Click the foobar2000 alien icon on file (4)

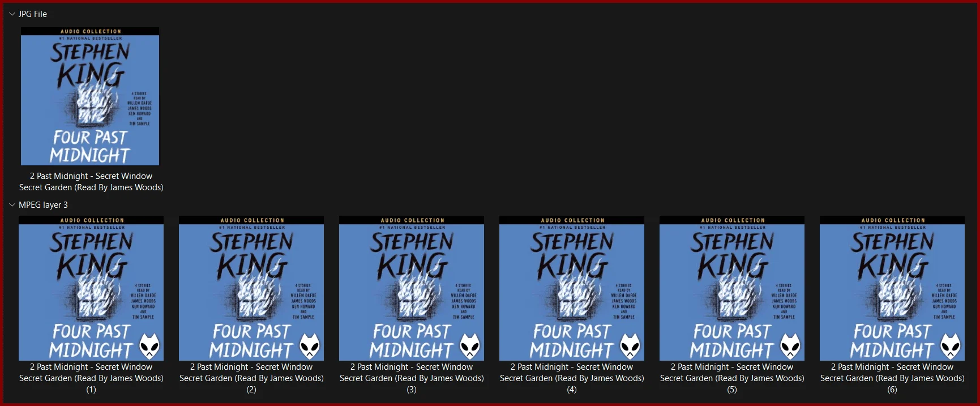[x=630, y=346]
